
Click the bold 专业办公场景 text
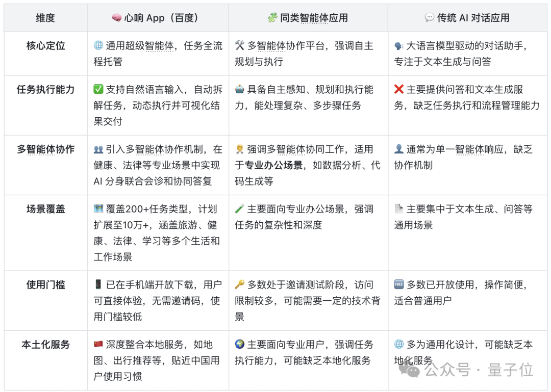click(x=273, y=165)
